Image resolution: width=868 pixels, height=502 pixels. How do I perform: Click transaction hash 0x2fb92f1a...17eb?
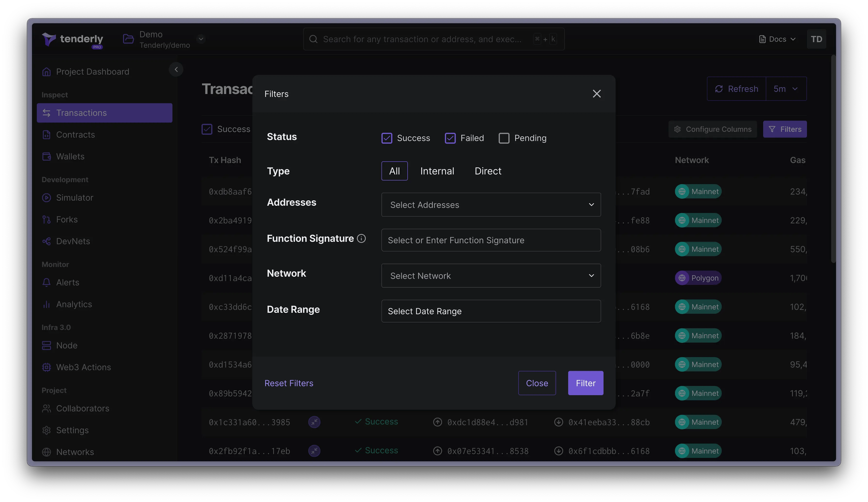(249, 451)
